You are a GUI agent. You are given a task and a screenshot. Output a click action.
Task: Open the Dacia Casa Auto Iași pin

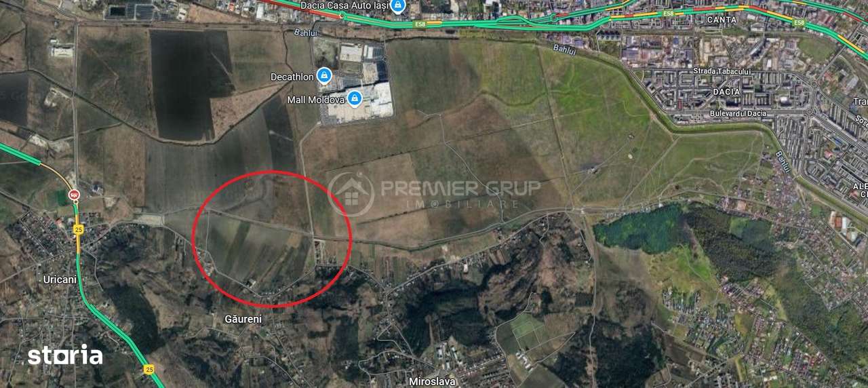[x=398, y=7]
